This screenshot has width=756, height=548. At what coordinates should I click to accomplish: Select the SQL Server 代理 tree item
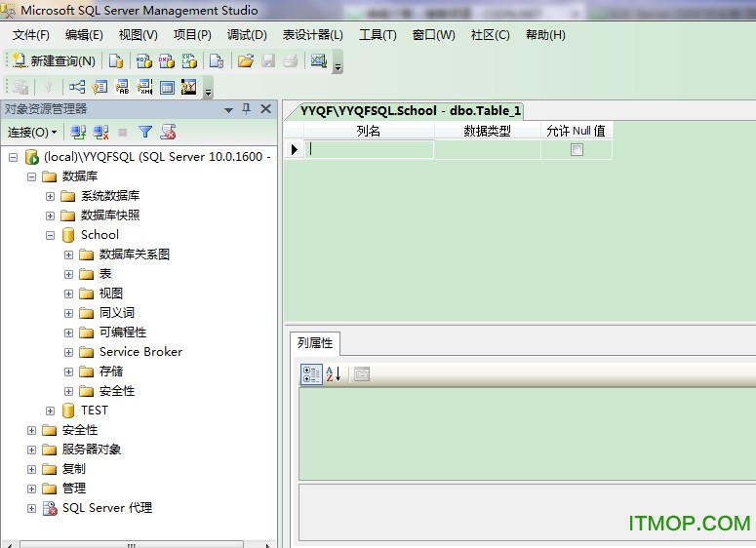pos(107,507)
